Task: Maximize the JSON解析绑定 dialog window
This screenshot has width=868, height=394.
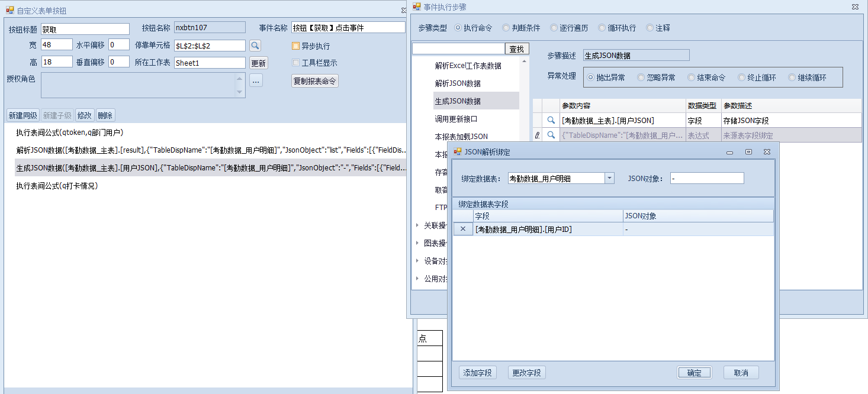Action: coord(748,152)
